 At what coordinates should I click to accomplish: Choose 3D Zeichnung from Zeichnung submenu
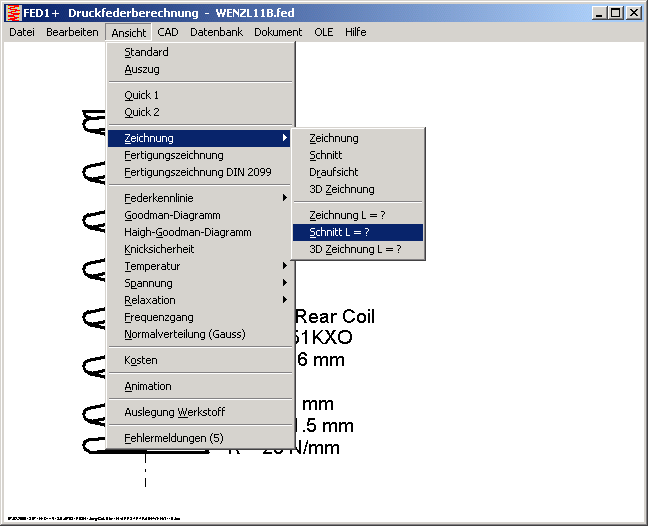341,189
